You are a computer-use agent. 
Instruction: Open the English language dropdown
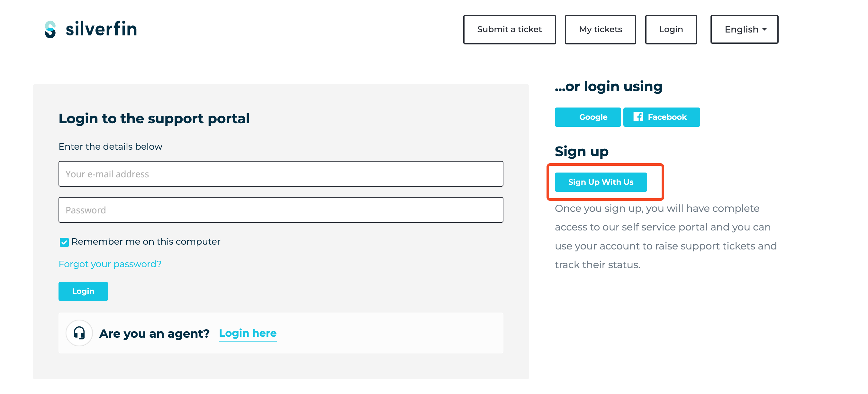pos(744,29)
